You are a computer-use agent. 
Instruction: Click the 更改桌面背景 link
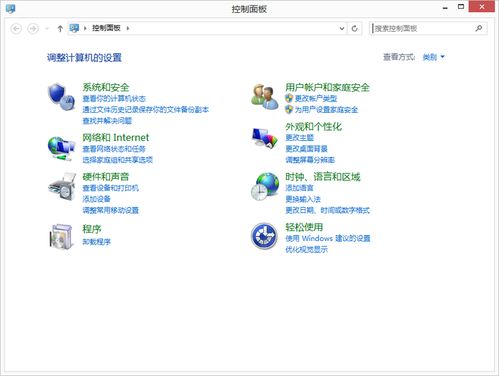306,148
